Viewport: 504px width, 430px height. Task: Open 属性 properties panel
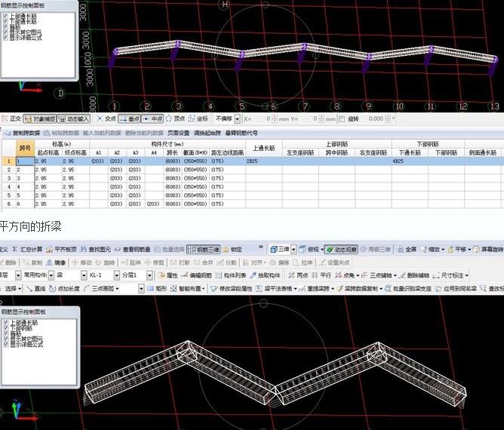168,275
